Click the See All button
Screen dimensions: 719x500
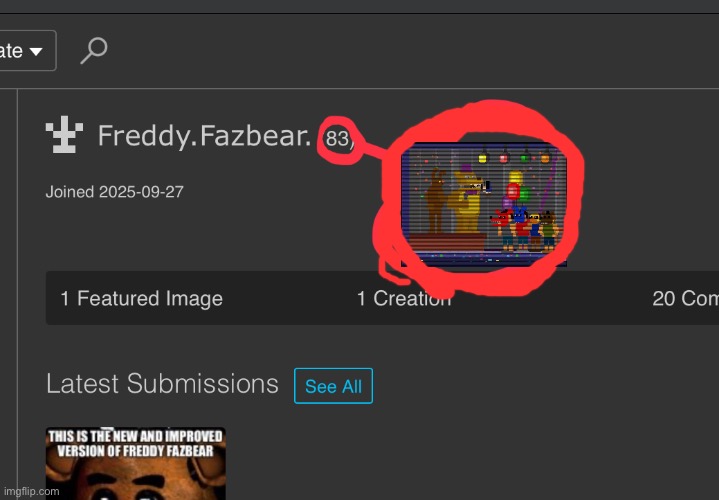click(x=333, y=386)
